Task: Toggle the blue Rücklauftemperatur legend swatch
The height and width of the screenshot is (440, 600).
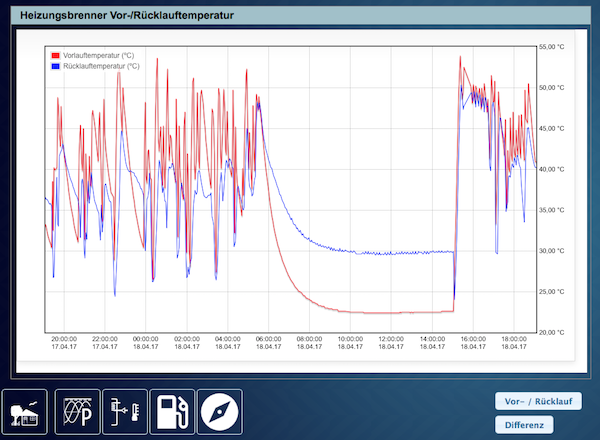Action: 55,66
